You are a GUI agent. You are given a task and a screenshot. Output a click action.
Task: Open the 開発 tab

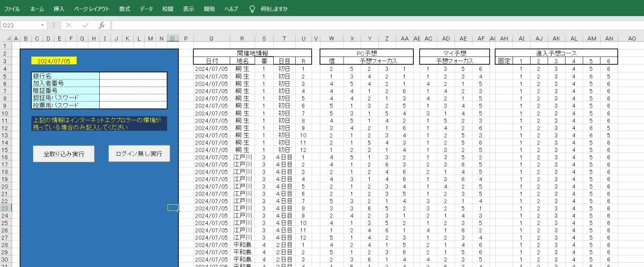[209, 9]
